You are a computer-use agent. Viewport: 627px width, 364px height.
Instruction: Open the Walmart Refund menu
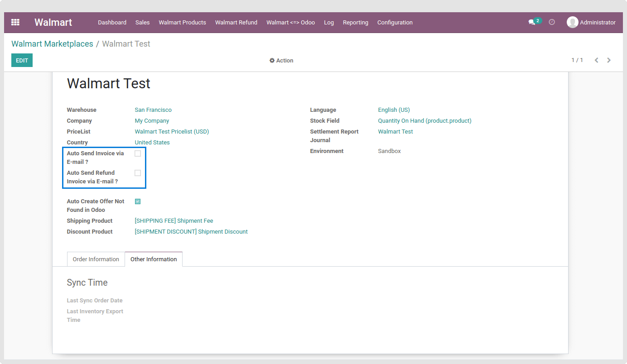pyautogui.click(x=236, y=22)
